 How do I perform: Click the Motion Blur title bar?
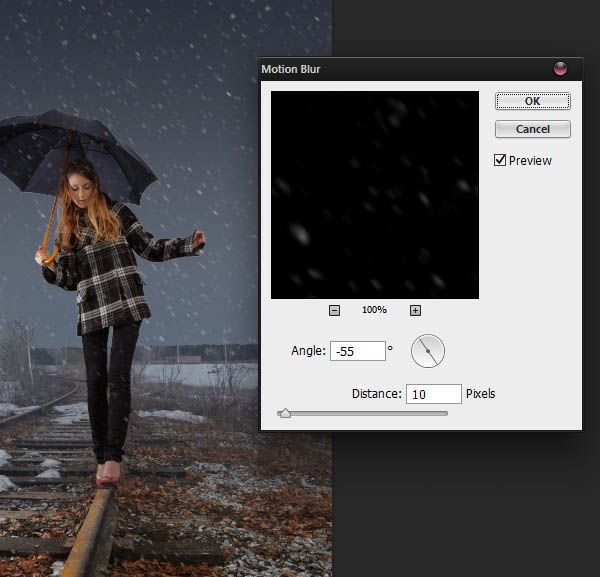(x=400, y=69)
